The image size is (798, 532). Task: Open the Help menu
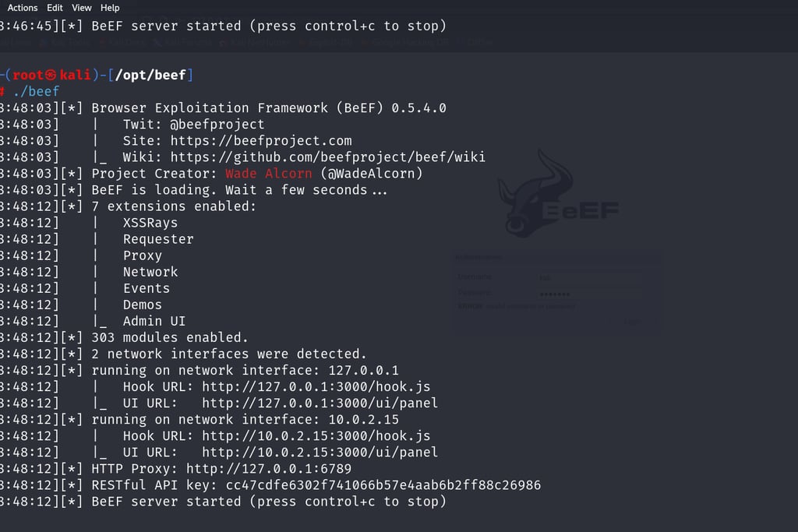110,8
